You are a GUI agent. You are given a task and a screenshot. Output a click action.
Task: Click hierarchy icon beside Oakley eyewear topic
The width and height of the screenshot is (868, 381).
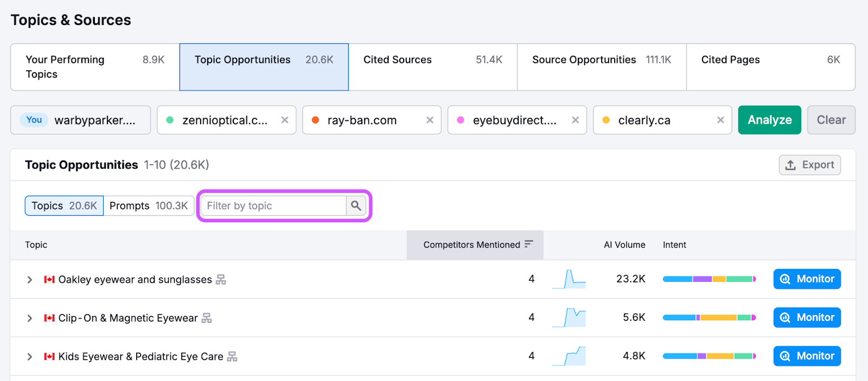221,280
